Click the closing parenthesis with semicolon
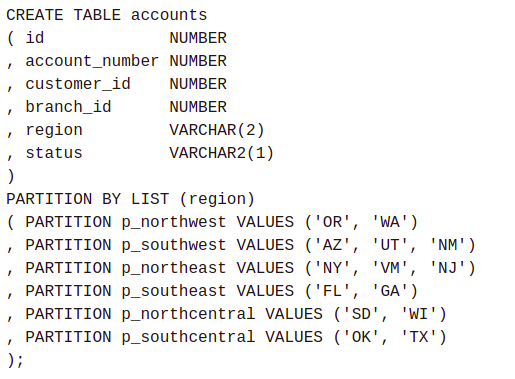515x379 pixels. tap(15, 360)
